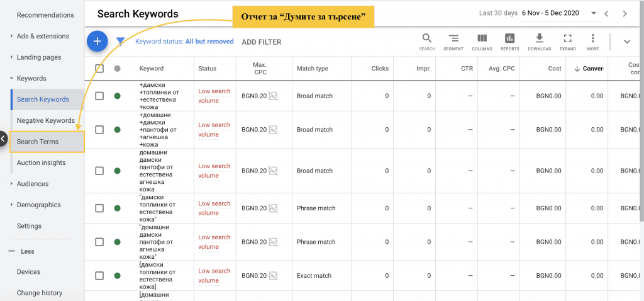
Task: Open the More options menu
Action: [x=592, y=42]
